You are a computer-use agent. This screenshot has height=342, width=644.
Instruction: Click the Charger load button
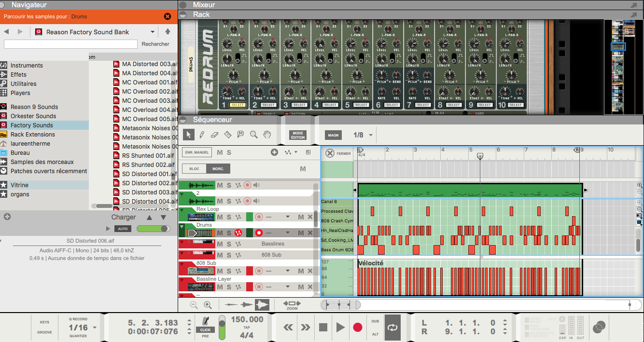point(124,217)
